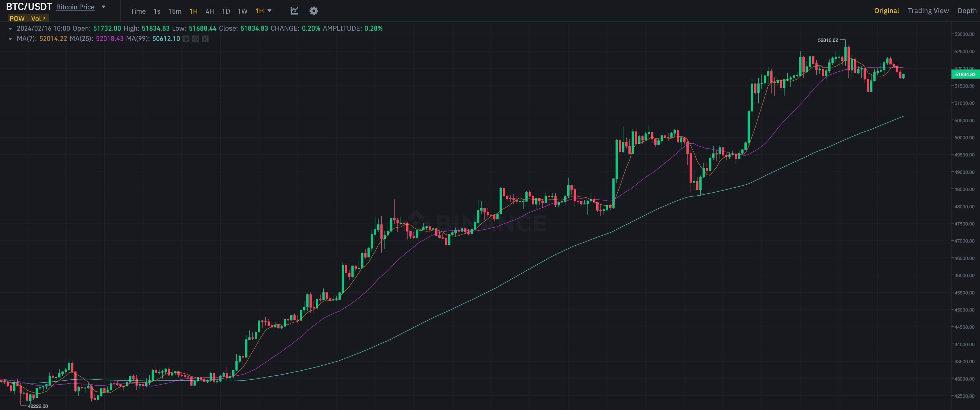Screen dimensions: 980x410
Task: Select the 15m interval
Action: (175, 11)
